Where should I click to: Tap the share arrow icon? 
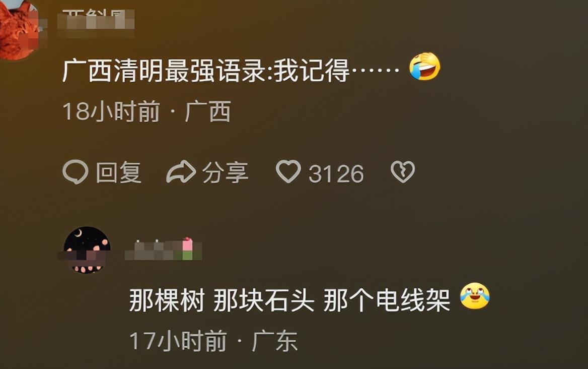point(181,172)
